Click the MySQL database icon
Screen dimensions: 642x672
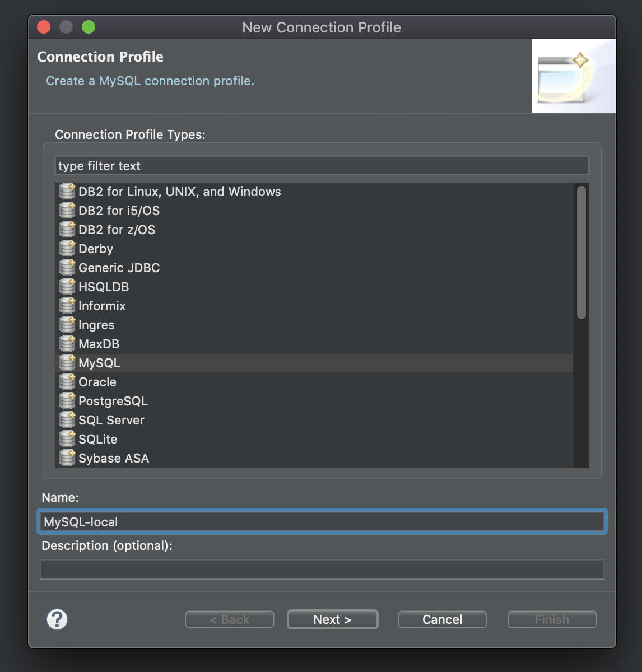pos(67,363)
